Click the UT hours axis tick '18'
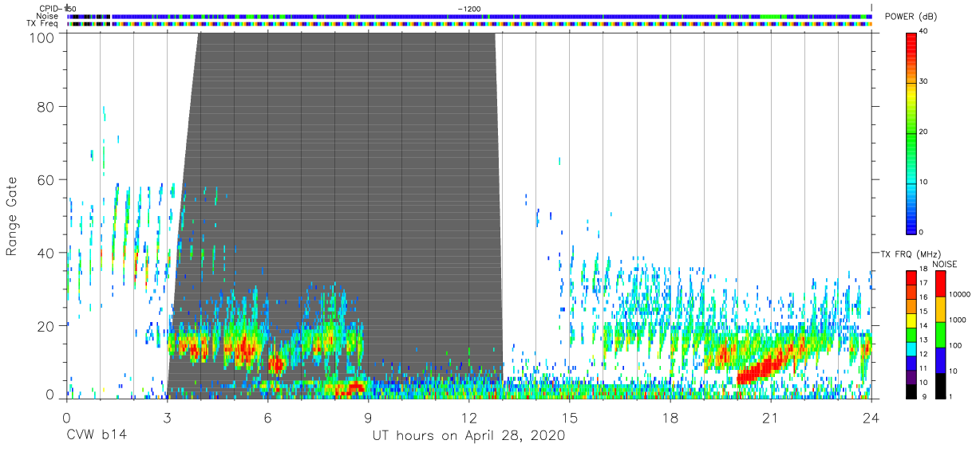Image resolution: width=980 pixels, height=452 pixels. (x=670, y=418)
